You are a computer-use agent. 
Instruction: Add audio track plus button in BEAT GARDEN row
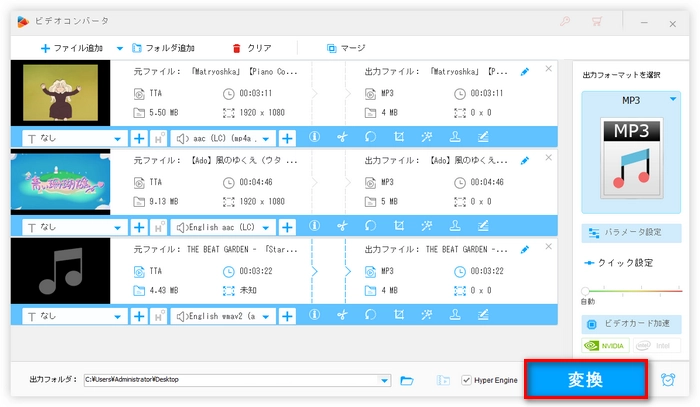pyautogui.click(x=287, y=316)
